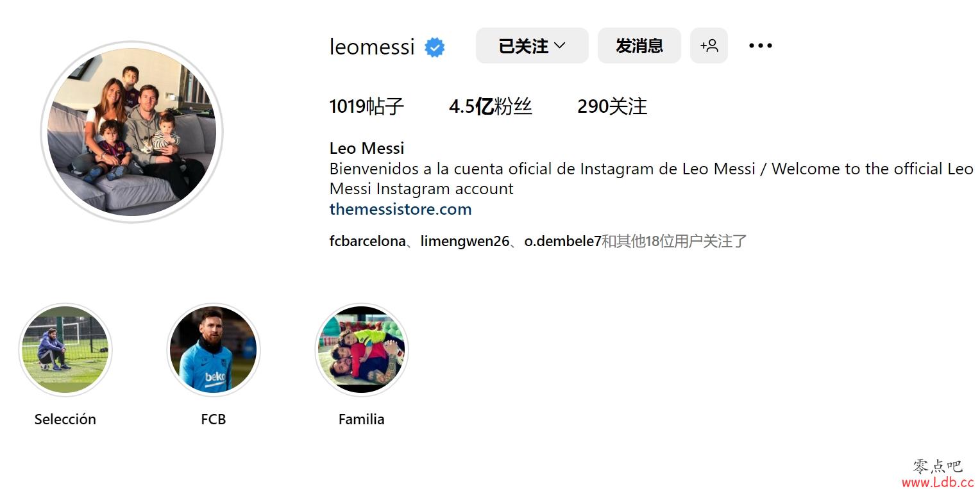Open the 290关注 following list

(x=612, y=106)
